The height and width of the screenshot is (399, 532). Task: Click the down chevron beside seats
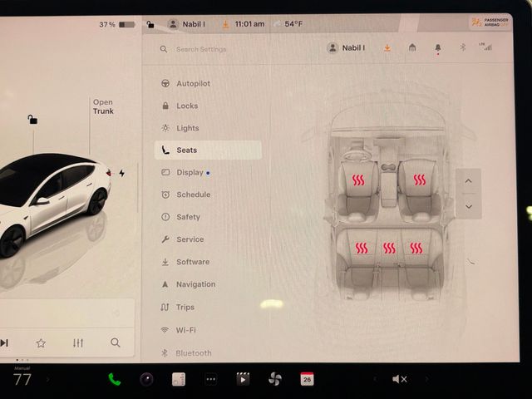[469, 206]
